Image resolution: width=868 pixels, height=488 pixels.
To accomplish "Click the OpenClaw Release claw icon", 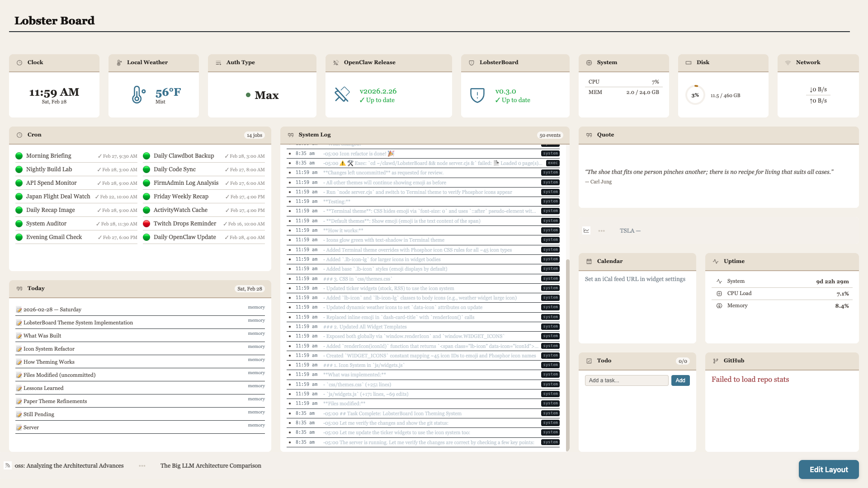I will pos(342,95).
